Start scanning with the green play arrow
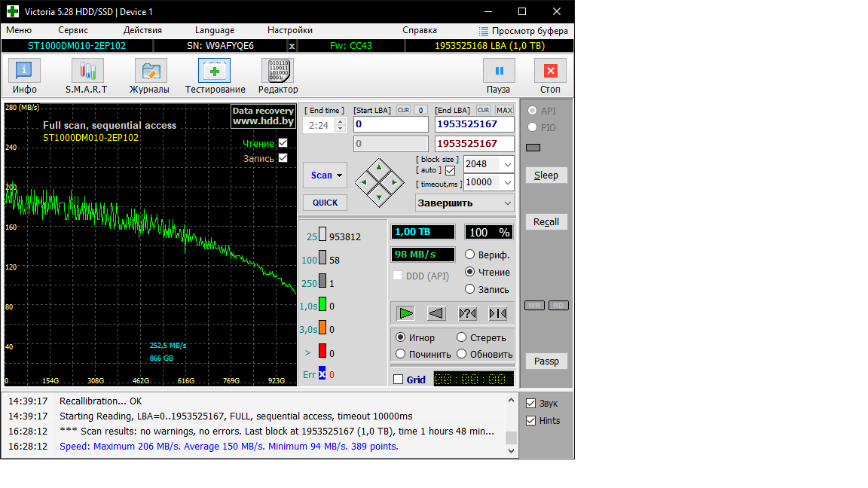This screenshot has height=488, width=868. (406, 314)
